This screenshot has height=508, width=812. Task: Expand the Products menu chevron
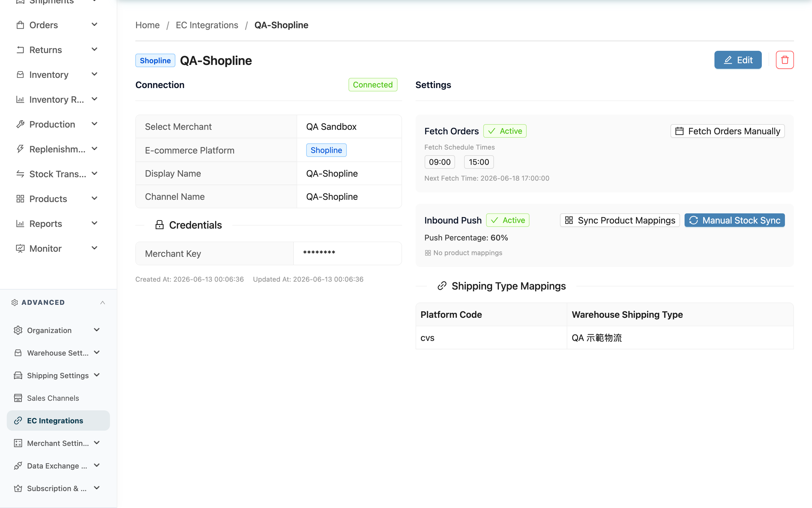[x=95, y=199]
